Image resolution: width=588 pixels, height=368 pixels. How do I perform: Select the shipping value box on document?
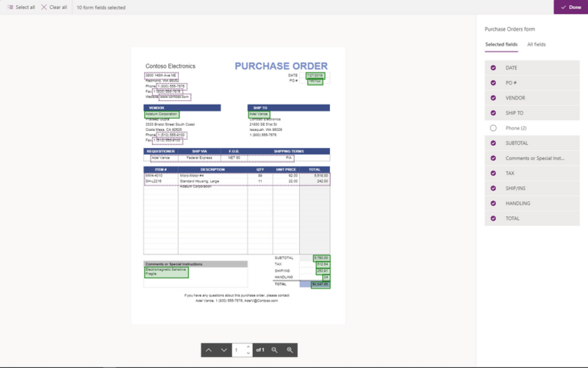[x=323, y=271]
